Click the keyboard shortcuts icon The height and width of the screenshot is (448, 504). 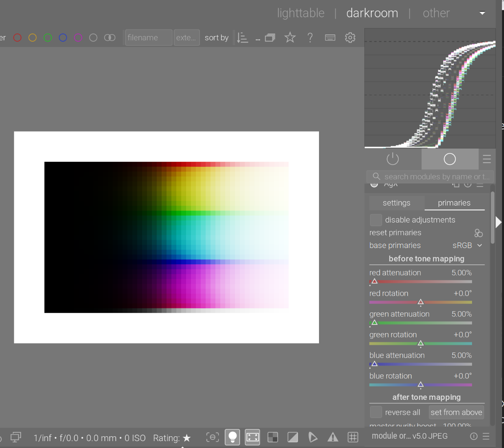pyautogui.click(x=330, y=38)
